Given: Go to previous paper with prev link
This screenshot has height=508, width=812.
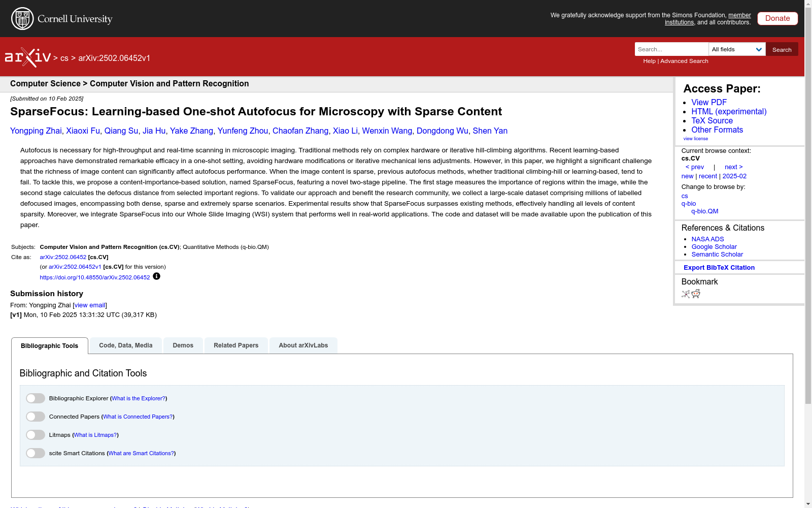Looking at the screenshot, I should coord(695,167).
